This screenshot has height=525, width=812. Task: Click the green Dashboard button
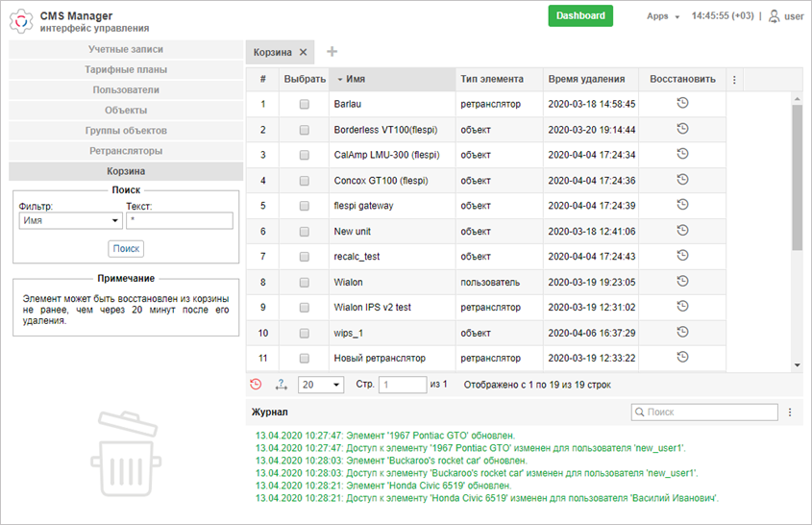(580, 15)
